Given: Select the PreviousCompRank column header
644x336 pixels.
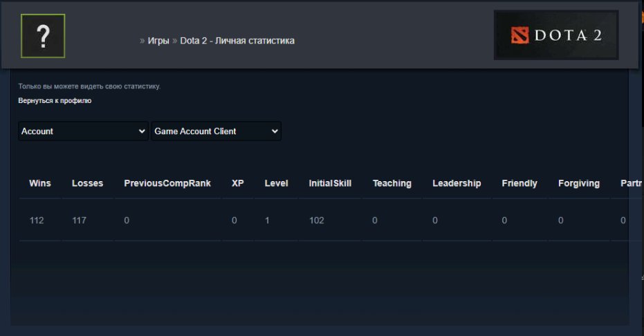Looking at the screenshot, I should (167, 183).
